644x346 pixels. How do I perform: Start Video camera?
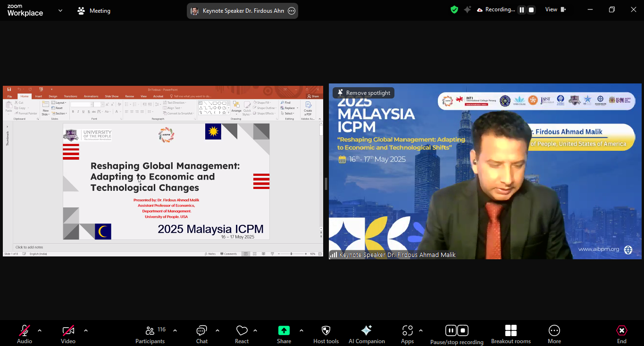[x=68, y=334]
